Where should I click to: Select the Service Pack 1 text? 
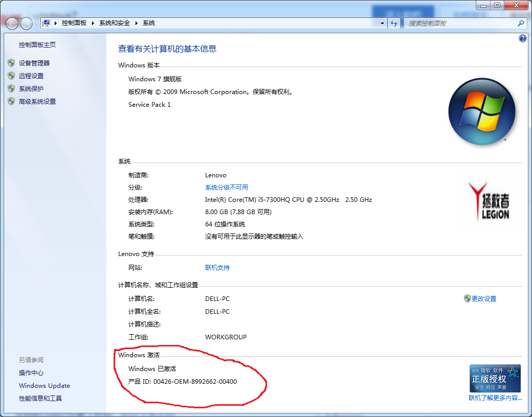click(x=149, y=105)
